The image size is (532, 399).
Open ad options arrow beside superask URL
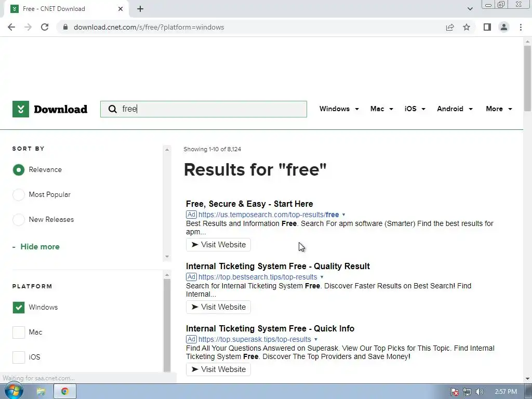tap(316, 339)
